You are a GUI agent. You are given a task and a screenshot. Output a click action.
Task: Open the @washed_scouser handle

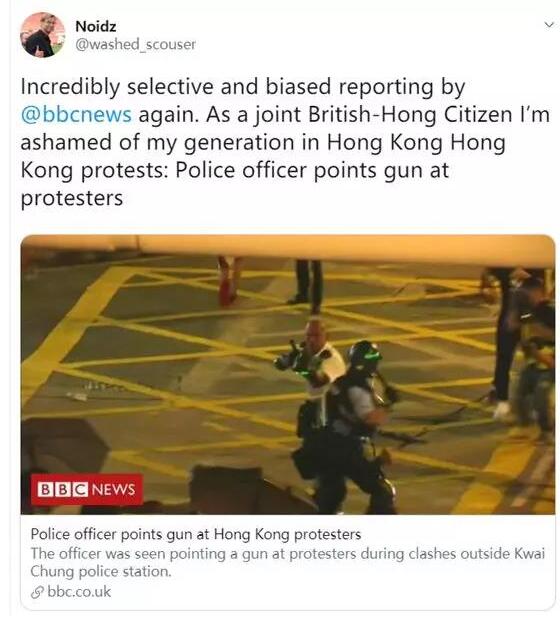click(135, 44)
